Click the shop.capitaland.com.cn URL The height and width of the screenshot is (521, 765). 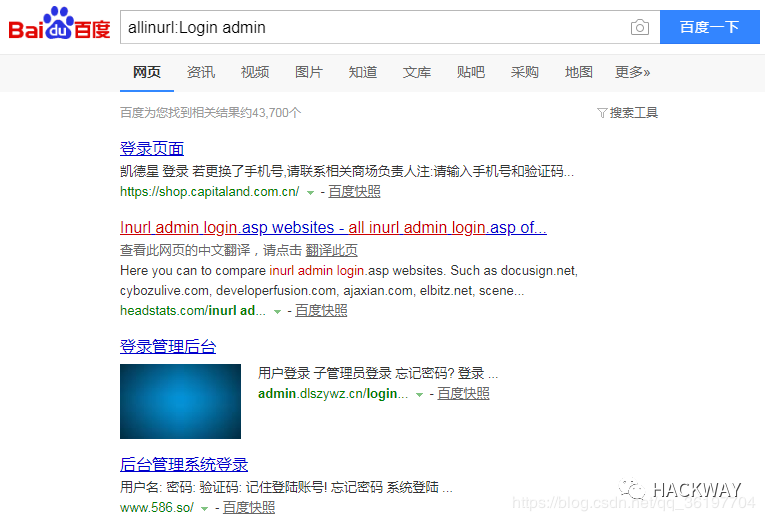210,192
